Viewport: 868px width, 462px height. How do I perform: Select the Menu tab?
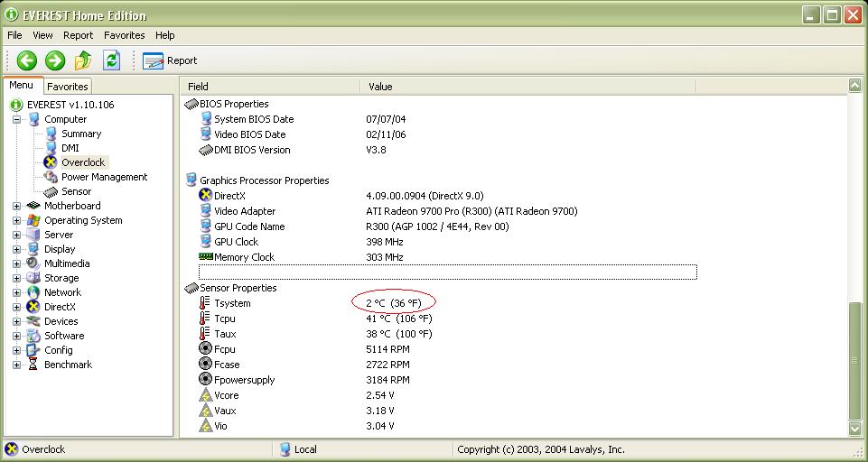[21, 85]
